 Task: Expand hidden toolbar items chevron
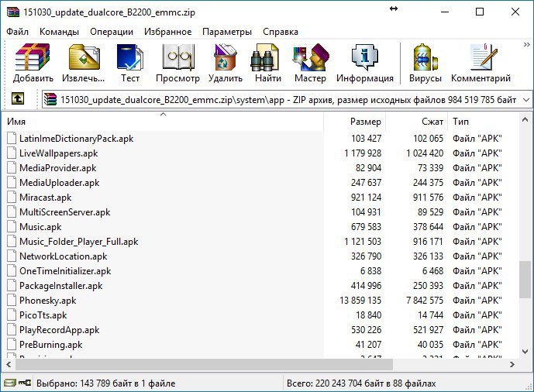[x=526, y=45]
